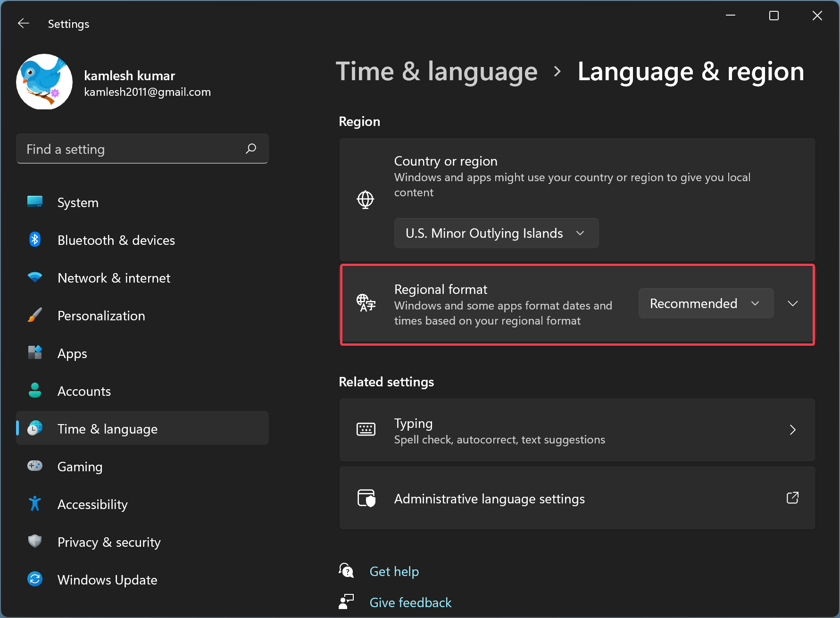Click the Windows Update sync icon

point(35,579)
